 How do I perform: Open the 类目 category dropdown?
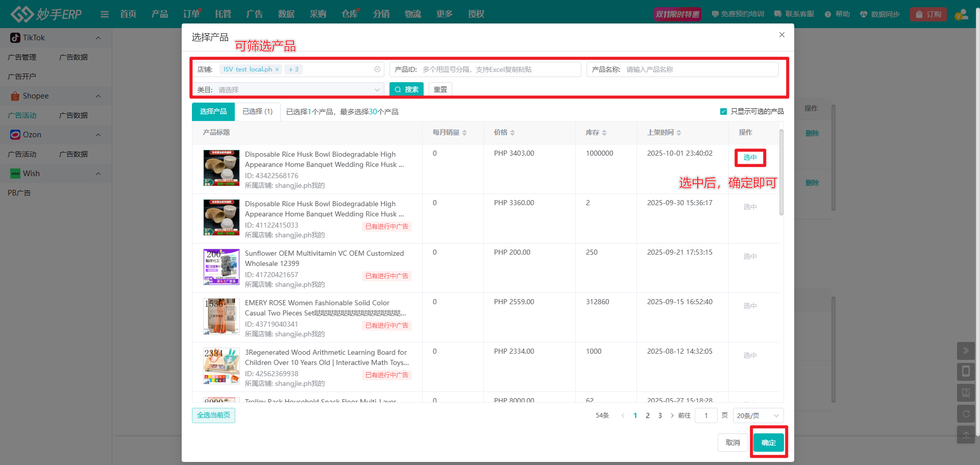click(x=289, y=90)
